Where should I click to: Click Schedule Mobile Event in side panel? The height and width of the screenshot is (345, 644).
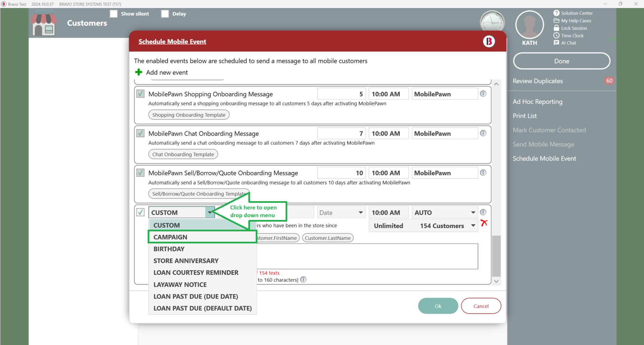(544, 158)
